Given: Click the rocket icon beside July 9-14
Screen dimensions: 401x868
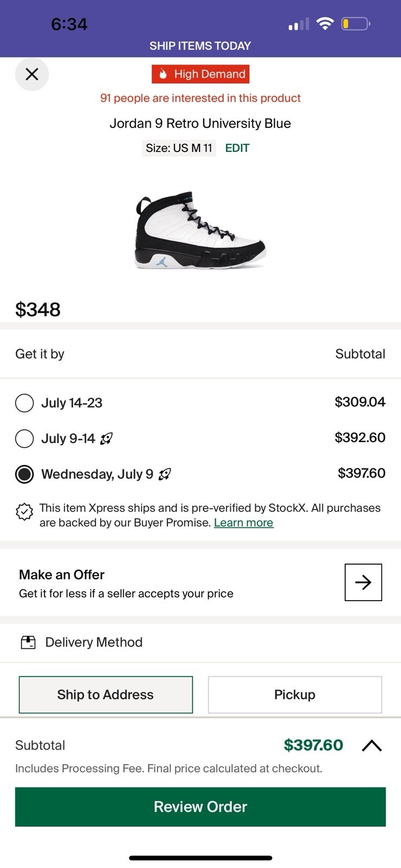Looking at the screenshot, I should pos(107,438).
